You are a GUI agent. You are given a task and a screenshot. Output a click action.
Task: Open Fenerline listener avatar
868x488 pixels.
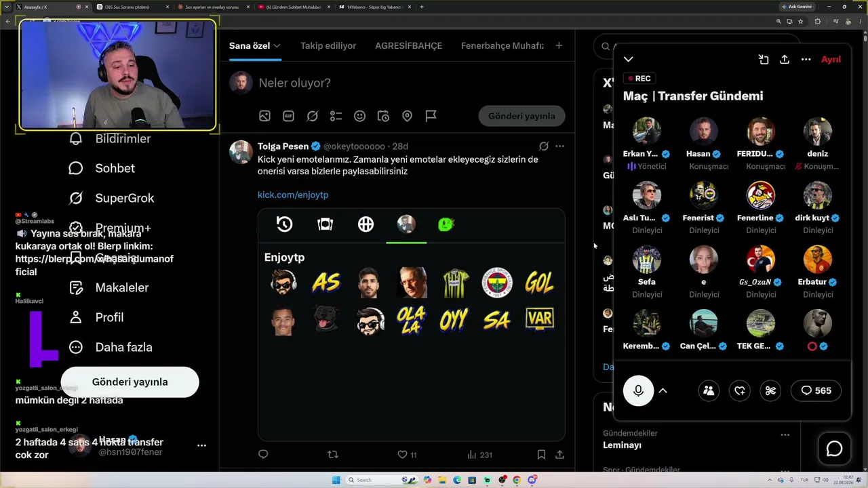pos(761,196)
